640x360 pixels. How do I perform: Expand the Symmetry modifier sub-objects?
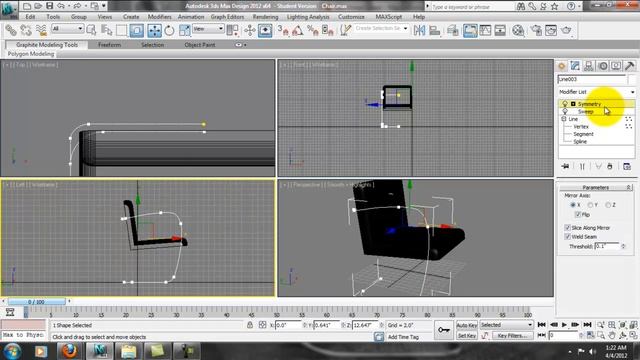point(573,104)
